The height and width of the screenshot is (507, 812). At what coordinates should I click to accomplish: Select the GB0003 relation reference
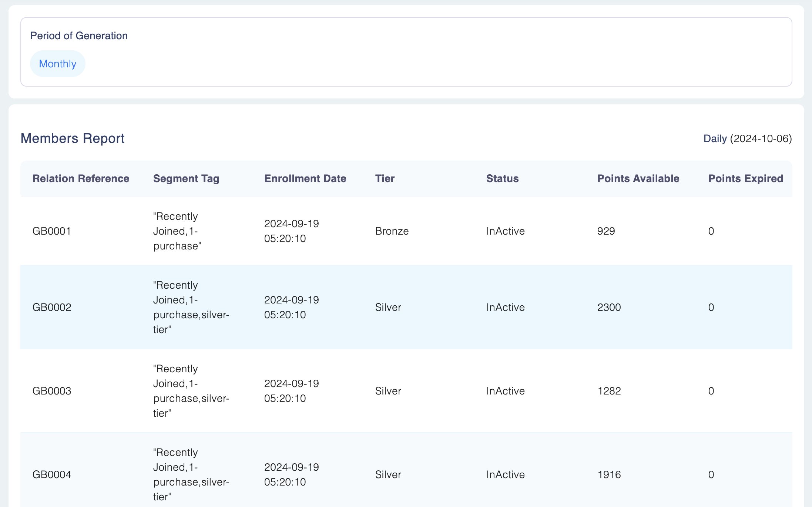pos(52,391)
